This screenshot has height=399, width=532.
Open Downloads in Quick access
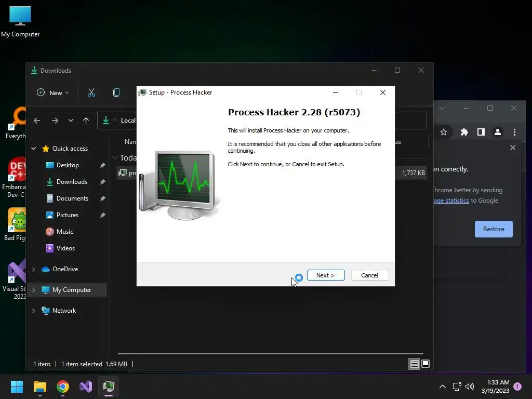pos(72,182)
